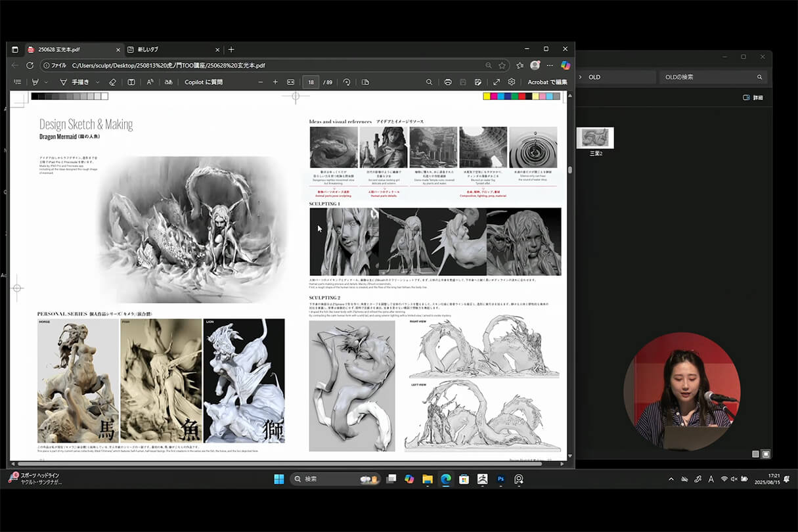Click the PDF vertical scrollbar thumb
This screenshot has width=798, height=532.
click(x=569, y=169)
